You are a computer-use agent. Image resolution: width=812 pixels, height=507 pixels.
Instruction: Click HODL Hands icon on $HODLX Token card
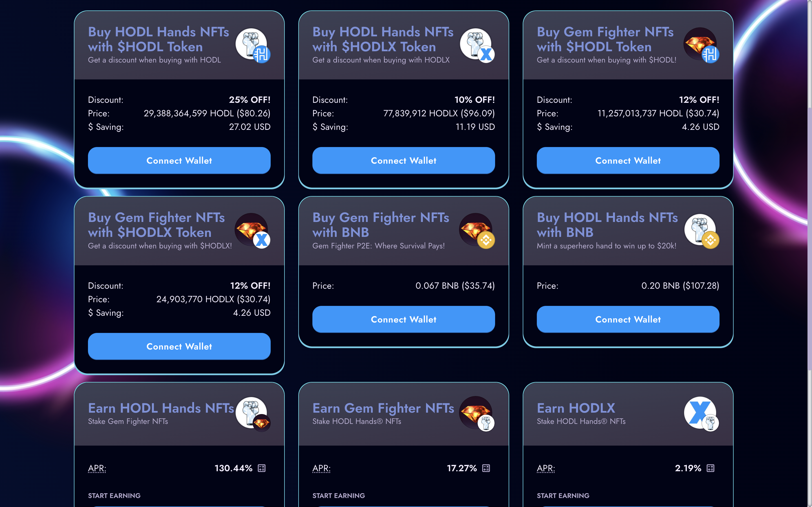[476, 44]
